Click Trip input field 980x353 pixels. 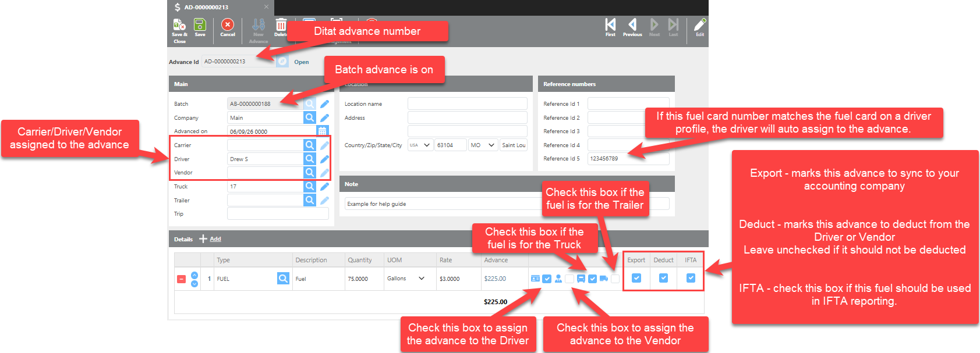pyautogui.click(x=278, y=213)
